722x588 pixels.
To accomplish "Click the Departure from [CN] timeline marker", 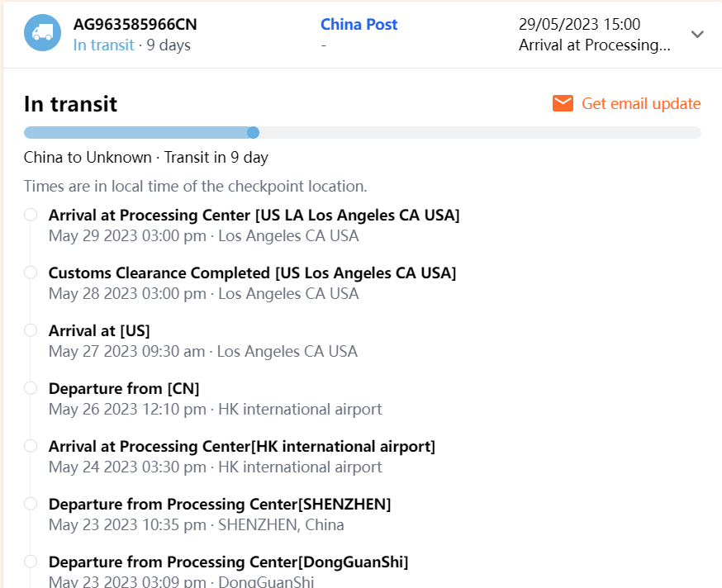I will click(x=31, y=388).
